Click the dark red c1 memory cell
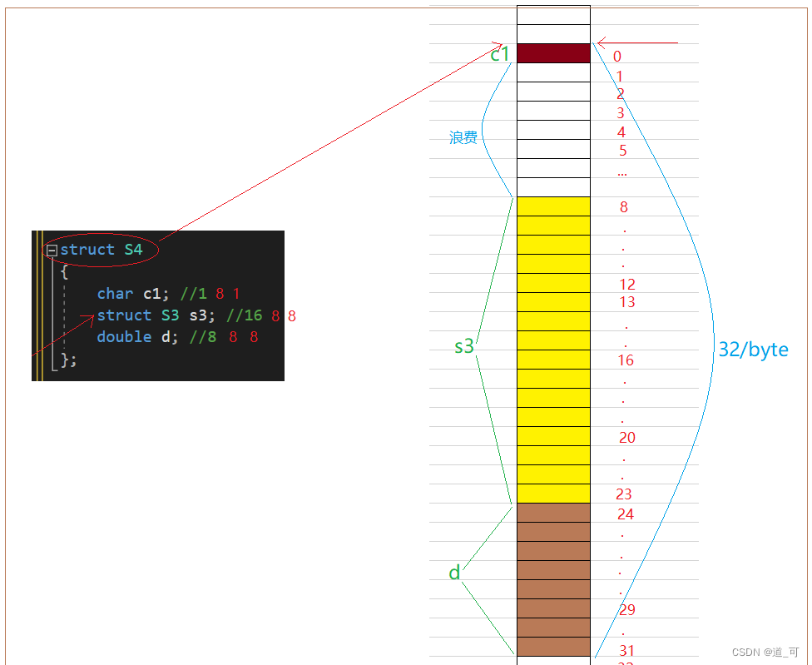 (x=553, y=53)
